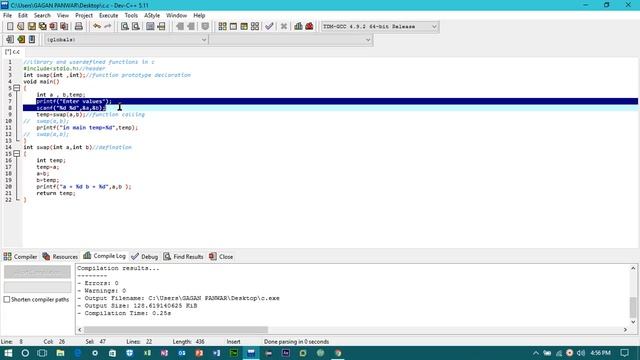Click the 'Compilation Time: 0.25s' log line
This screenshot has height=360, width=640.
click(x=124, y=313)
